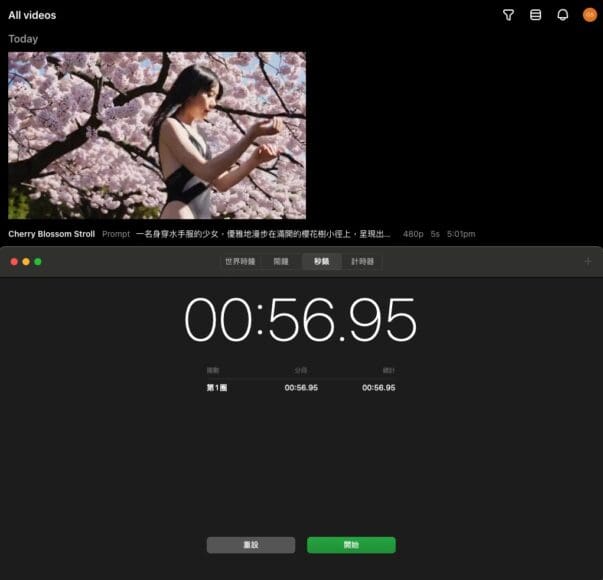Open the filter funnel icon

(508, 15)
